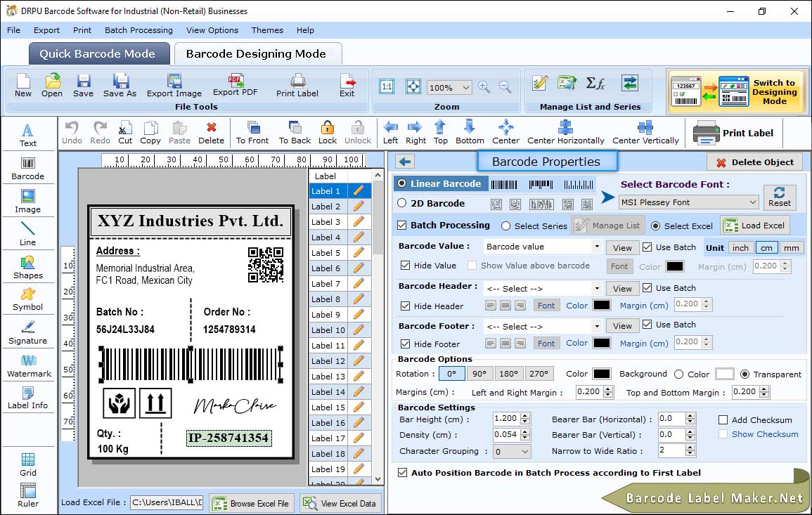The width and height of the screenshot is (812, 515).
Task: Click the Browse Excel File button
Action: (x=251, y=503)
